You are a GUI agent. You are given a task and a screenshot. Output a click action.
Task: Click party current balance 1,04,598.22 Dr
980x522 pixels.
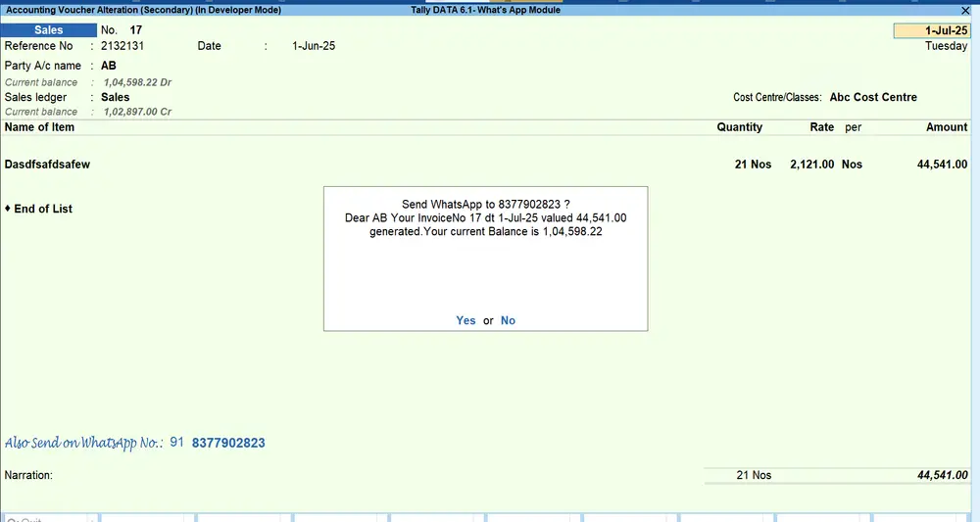click(x=137, y=82)
